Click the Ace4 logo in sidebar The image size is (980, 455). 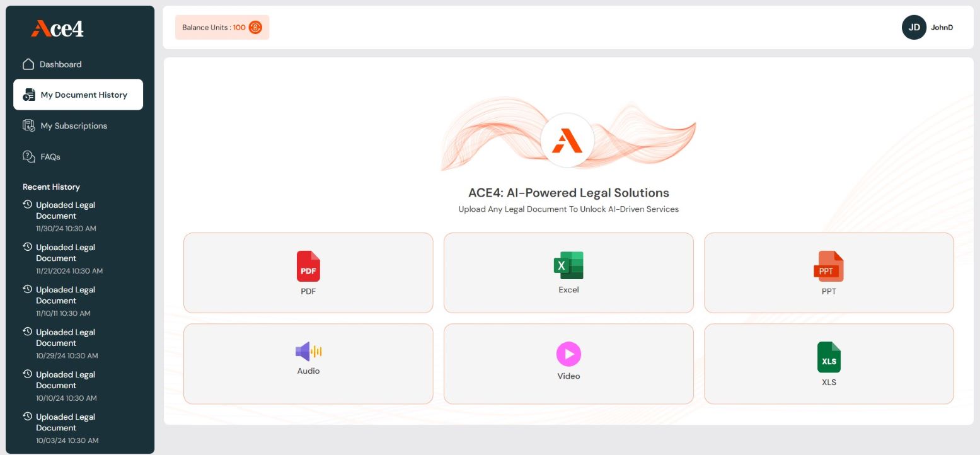click(57, 28)
